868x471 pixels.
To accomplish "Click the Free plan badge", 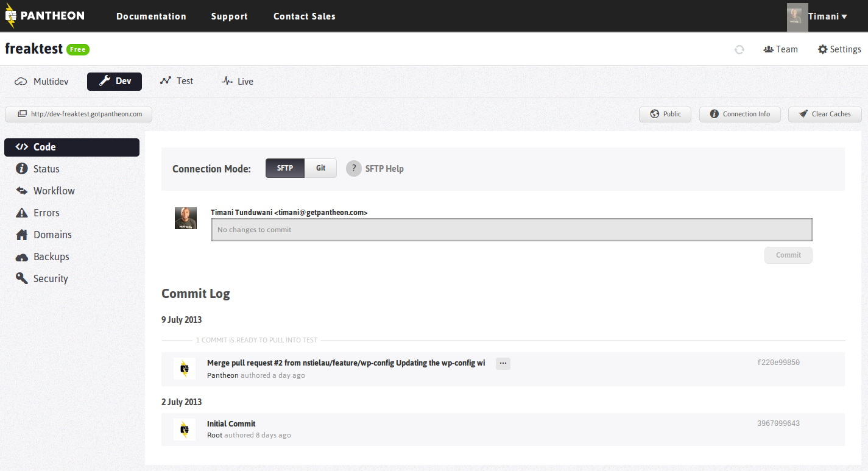I will [x=78, y=49].
